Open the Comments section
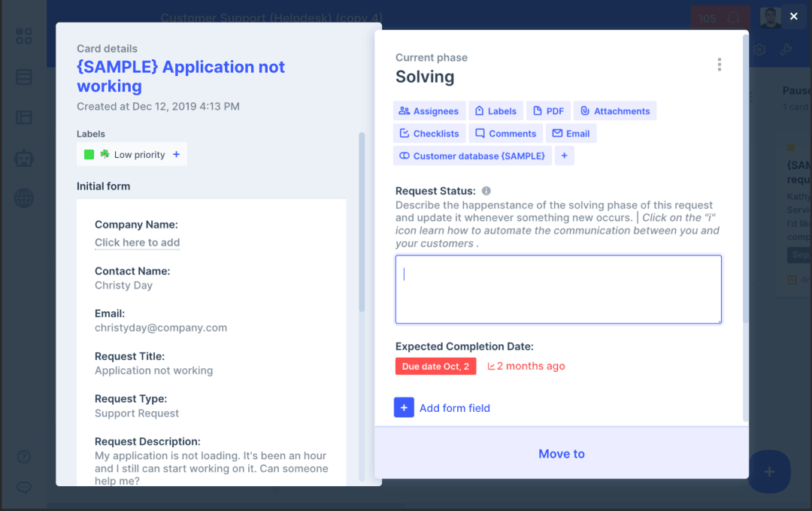The width and height of the screenshot is (812, 511). (x=505, y=134)
